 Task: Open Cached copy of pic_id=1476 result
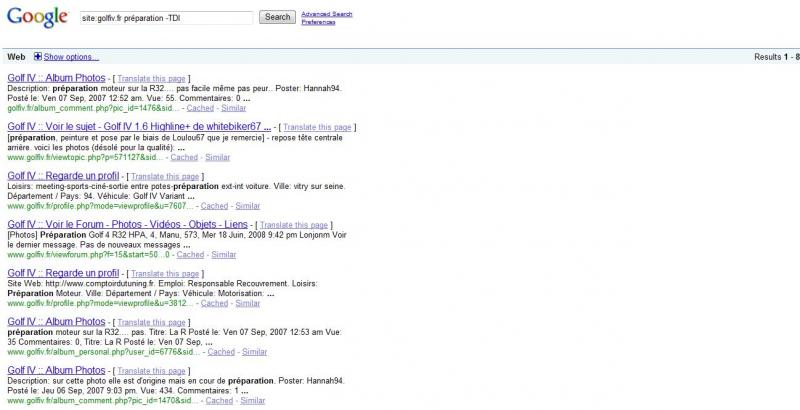tap(200, 108)
